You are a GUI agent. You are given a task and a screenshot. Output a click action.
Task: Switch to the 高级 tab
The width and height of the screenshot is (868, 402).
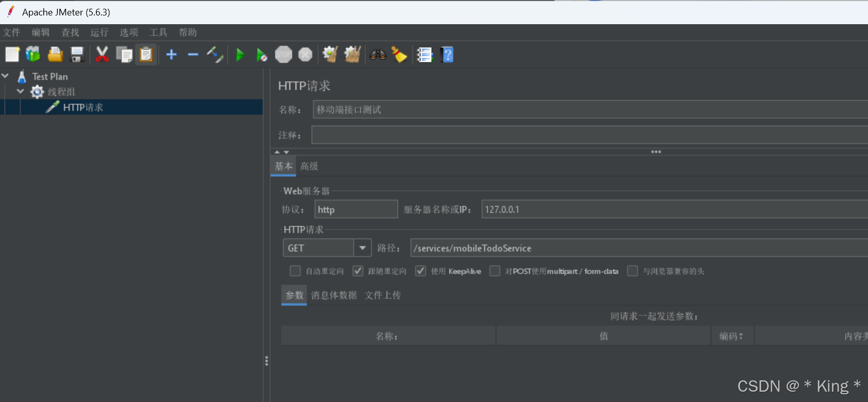309,166
